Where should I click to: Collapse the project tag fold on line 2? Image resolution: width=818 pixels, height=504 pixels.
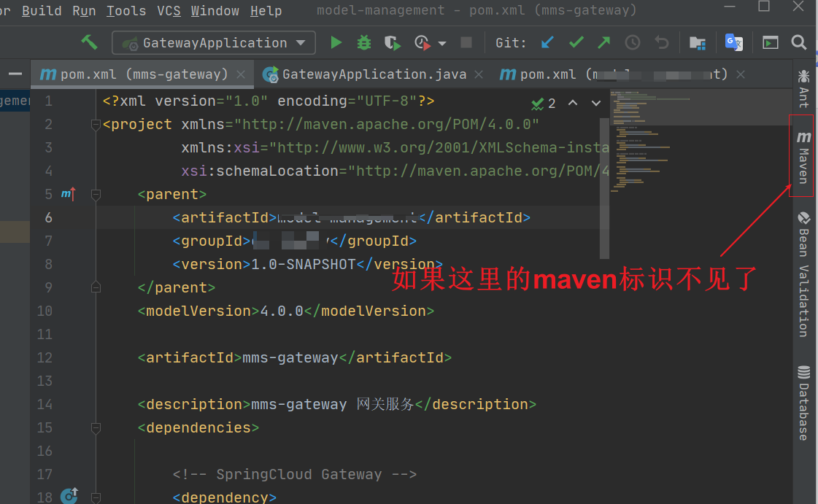95,125
